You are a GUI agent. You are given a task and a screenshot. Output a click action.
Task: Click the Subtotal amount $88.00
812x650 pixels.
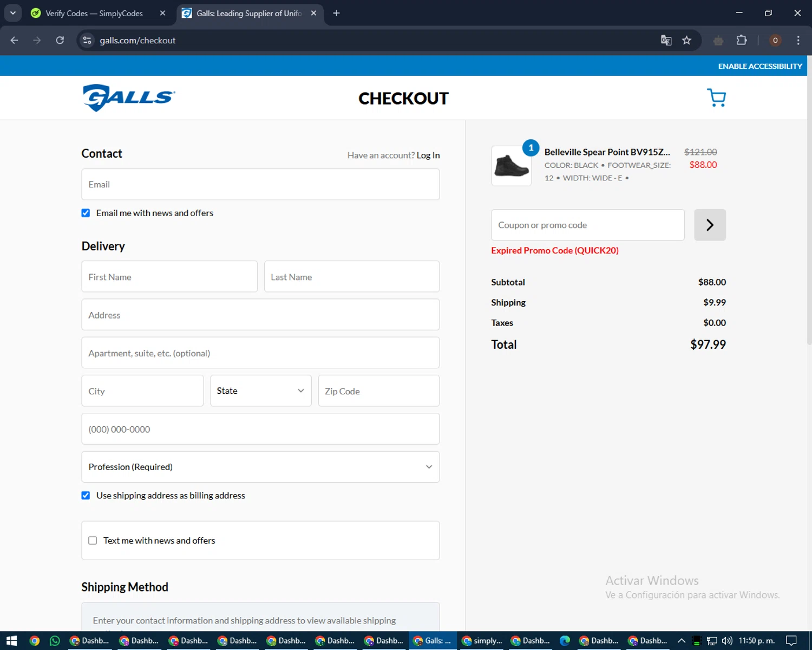712,282
